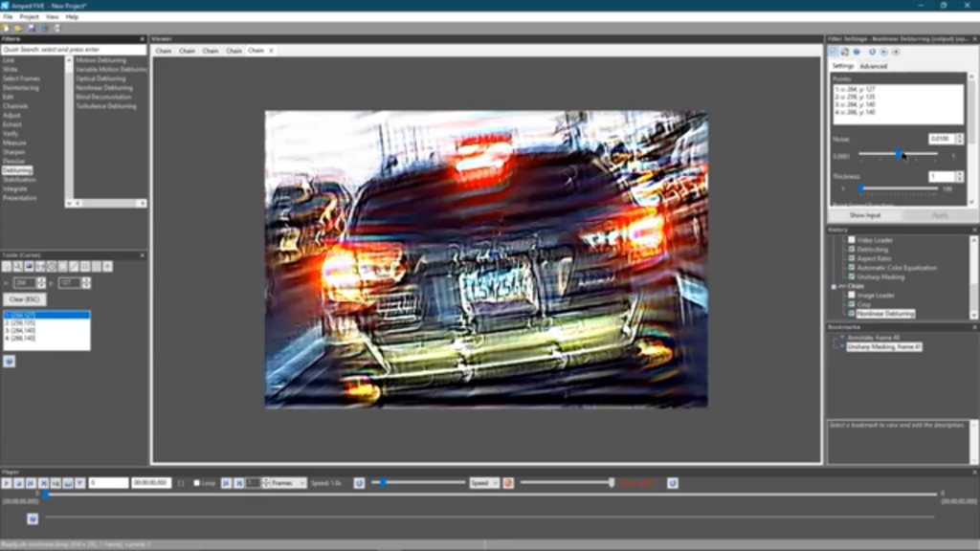Collapse the Chain node in History
This screenshot has width=980, height=551.
pos(834,286)
